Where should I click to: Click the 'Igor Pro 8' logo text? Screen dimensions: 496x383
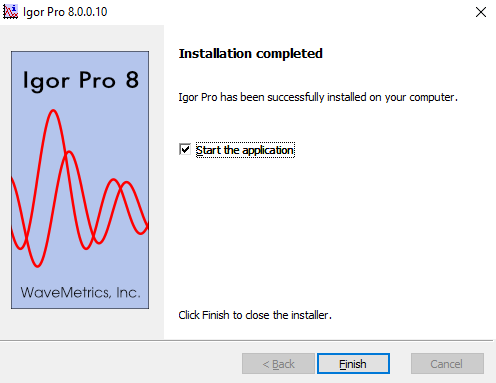81,81
